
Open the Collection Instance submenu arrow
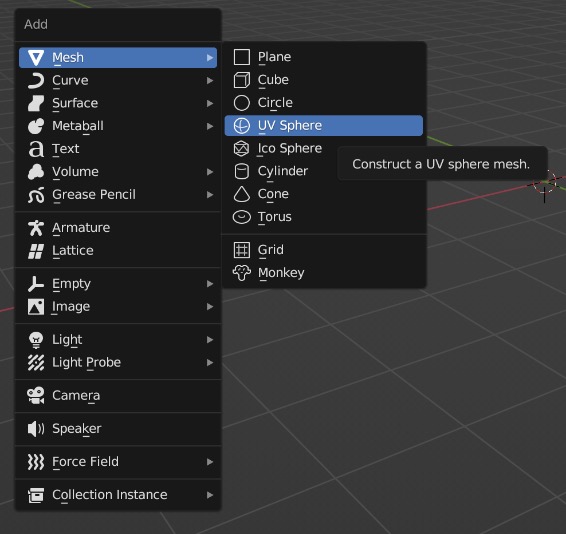pos(210,495)
